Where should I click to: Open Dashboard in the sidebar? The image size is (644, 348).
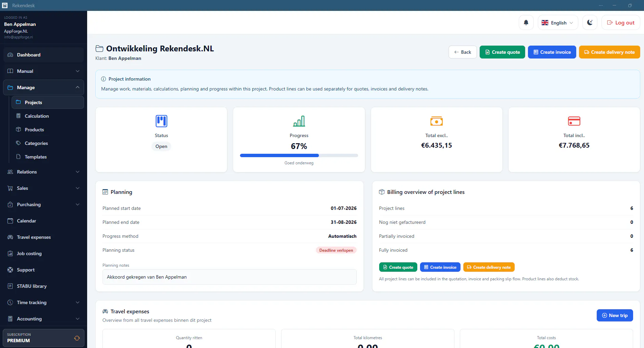[x=44, y=55]
